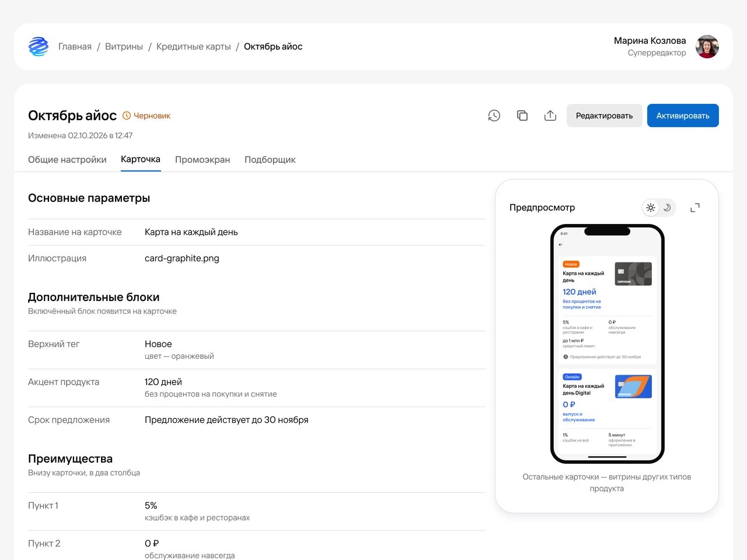Click the user name Марина Козлова
This screenshot has width=747, height=560.
pyautogui.click(x=650, y=41)
